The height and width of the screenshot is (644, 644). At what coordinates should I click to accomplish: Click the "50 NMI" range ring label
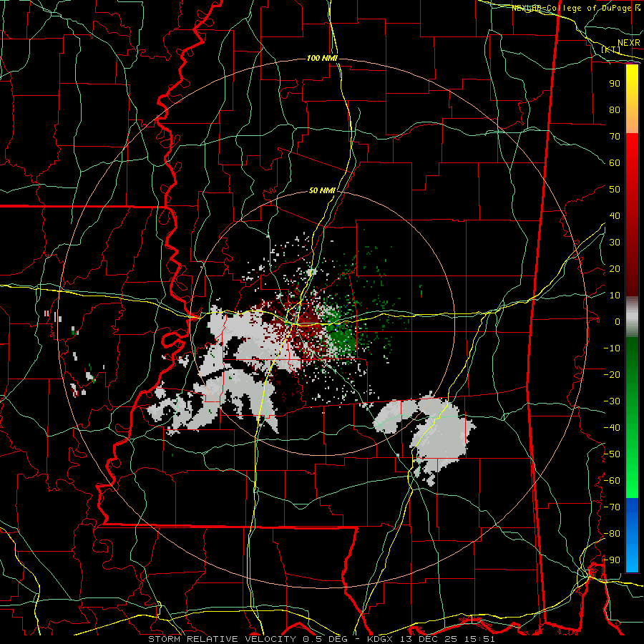pyautogui.click(x=323, y=190)
